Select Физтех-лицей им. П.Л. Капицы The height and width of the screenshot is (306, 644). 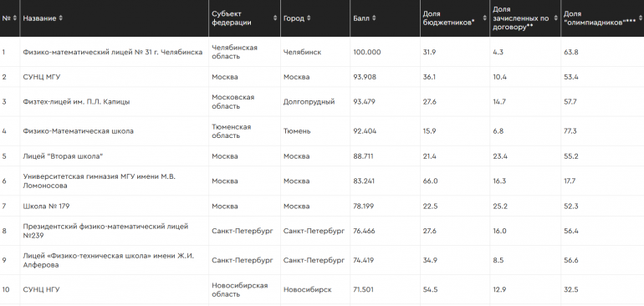[x=76, y=102]
